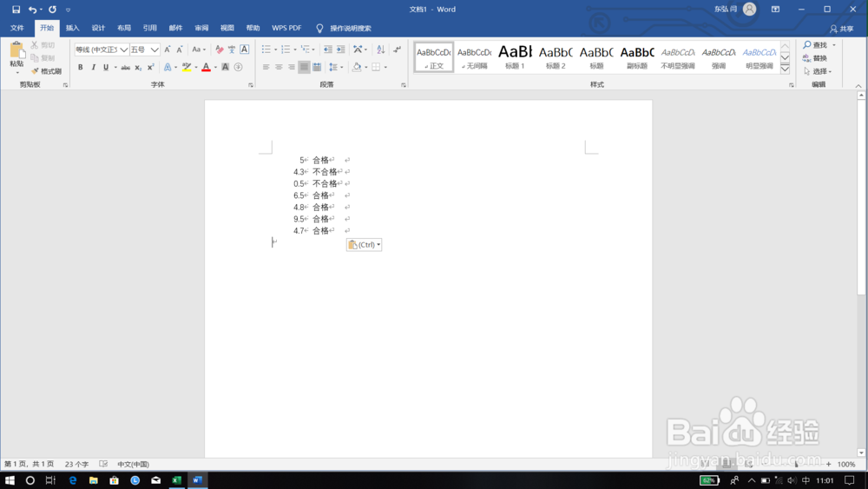Click the 替换 button
The image size is (868, 489).
815,58
